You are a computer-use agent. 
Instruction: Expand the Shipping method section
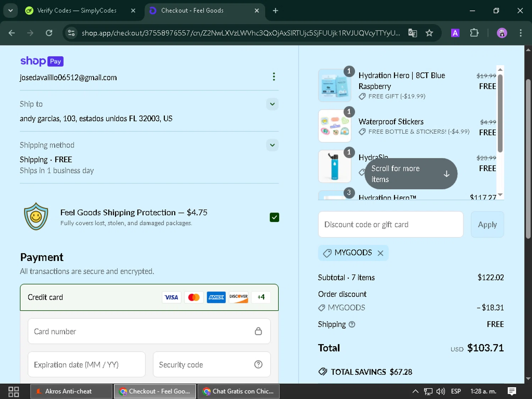tap(272, 145)
